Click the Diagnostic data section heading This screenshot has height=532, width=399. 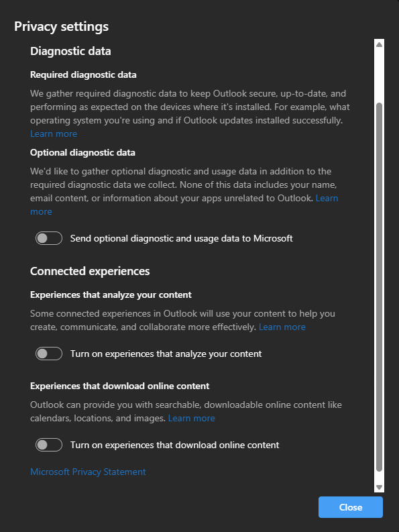point(70,51)
